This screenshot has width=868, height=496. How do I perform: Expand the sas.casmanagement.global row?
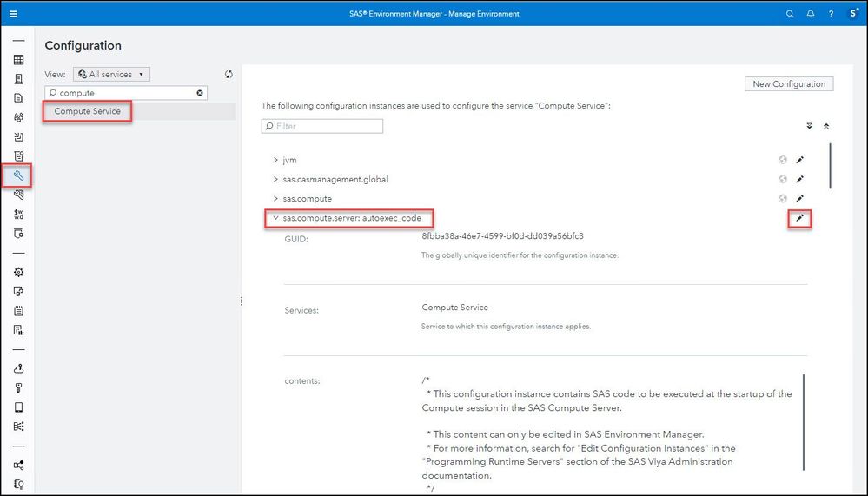(275, 179)
